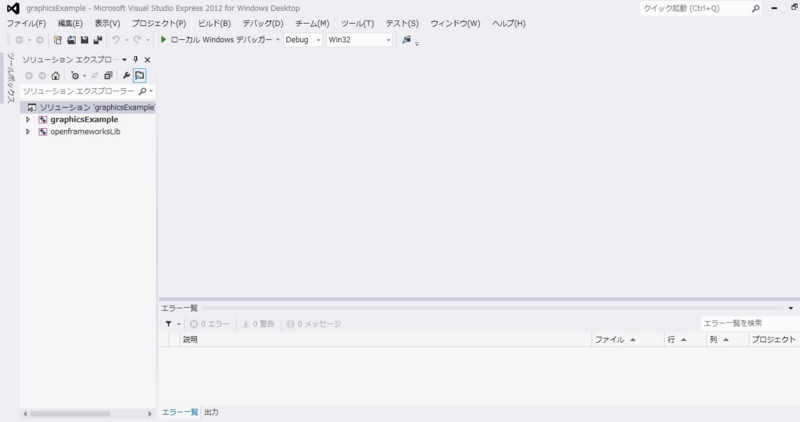Screen dimensions: 800x422
Task: Click the Pending Changes Filter clock icon
Action: click(x=75, y=76)
